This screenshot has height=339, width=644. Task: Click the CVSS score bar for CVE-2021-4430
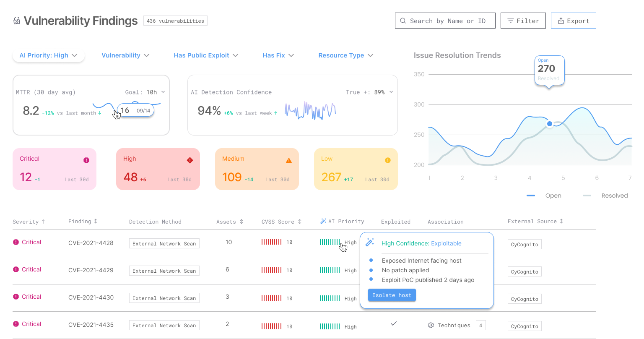pyautogui.click(x=272, y=298)
